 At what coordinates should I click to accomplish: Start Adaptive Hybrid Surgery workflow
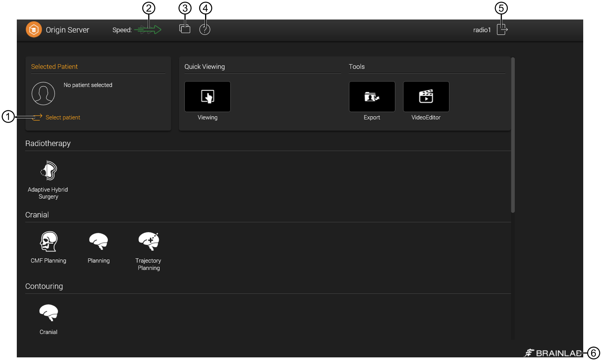click(48, 170)
